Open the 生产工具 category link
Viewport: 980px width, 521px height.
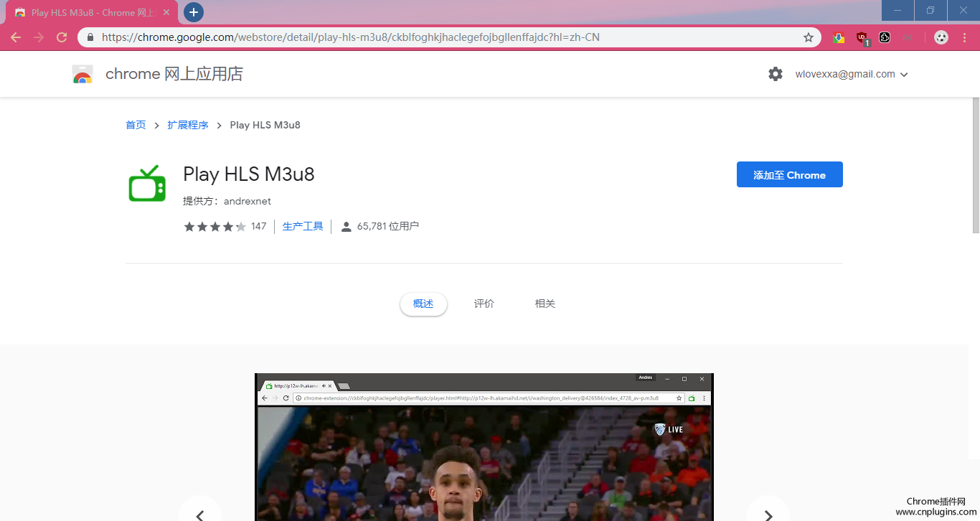[x=303, y=226]
